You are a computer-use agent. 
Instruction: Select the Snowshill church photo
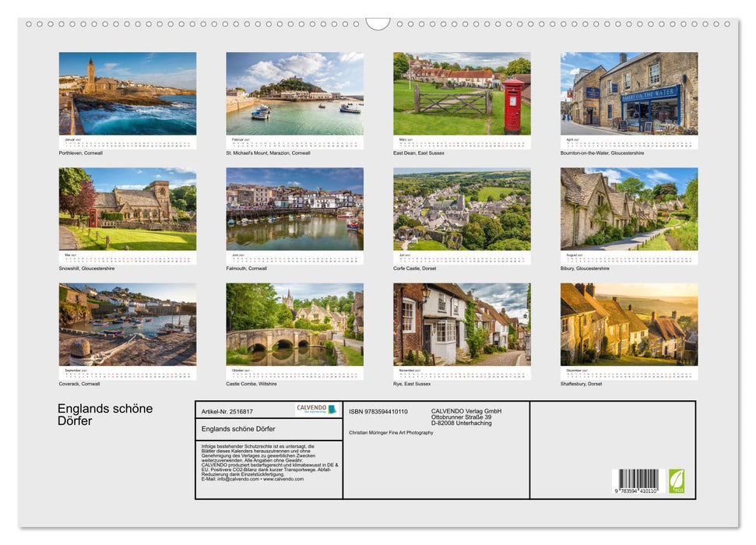127,209
